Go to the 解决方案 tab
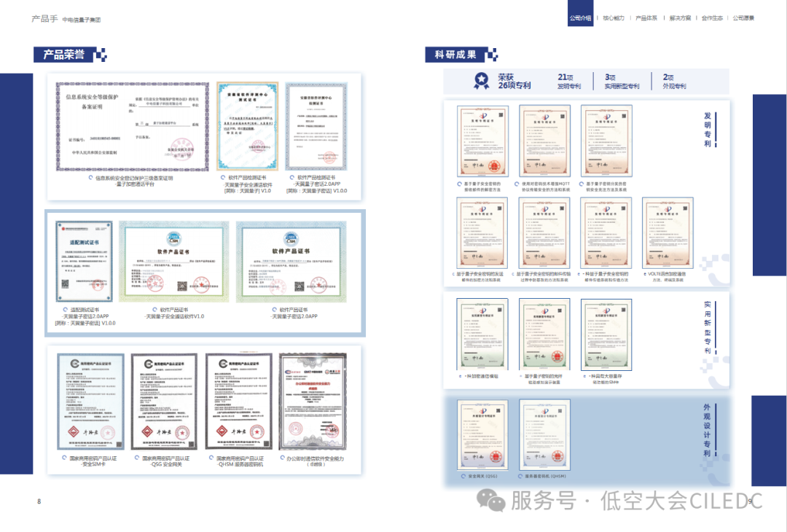 680,18
